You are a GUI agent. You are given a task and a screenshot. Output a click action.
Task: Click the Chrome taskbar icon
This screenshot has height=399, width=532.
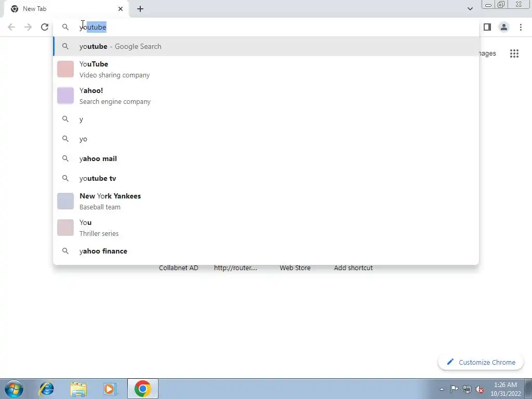(142, 389)
